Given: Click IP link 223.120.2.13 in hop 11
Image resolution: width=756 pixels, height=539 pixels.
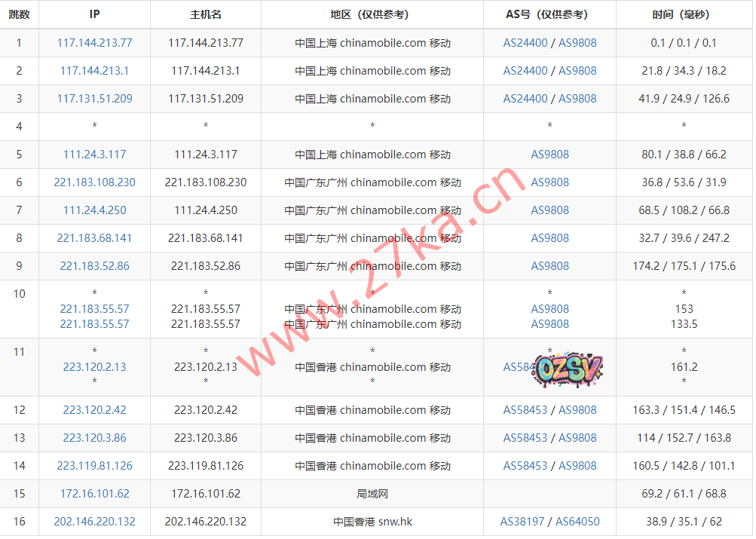Looking at the screenshot, I should click(x=94, y=367).
